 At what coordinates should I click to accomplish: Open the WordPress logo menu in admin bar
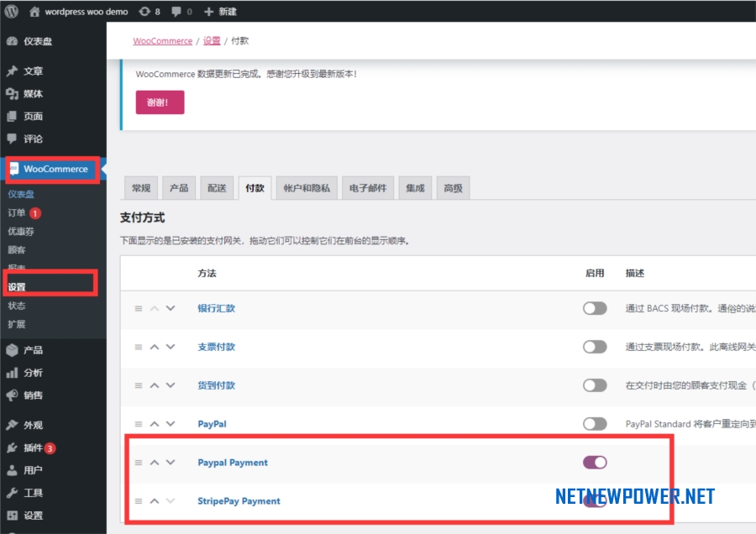click(x=12, y=11)
